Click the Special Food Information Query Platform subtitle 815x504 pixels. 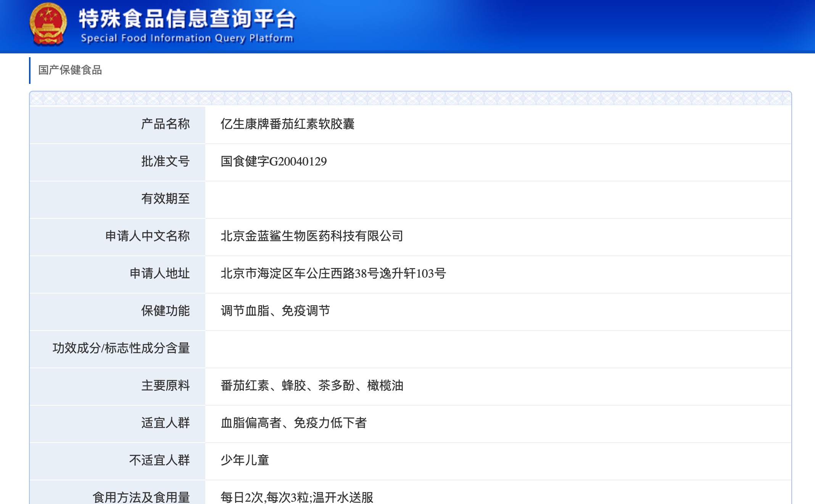187,38
